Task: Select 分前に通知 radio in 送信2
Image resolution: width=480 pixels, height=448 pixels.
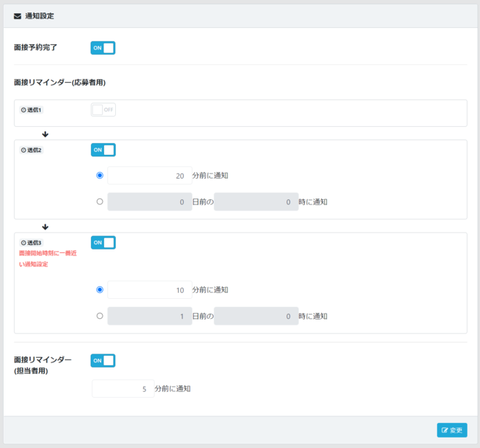Action: 100,176
